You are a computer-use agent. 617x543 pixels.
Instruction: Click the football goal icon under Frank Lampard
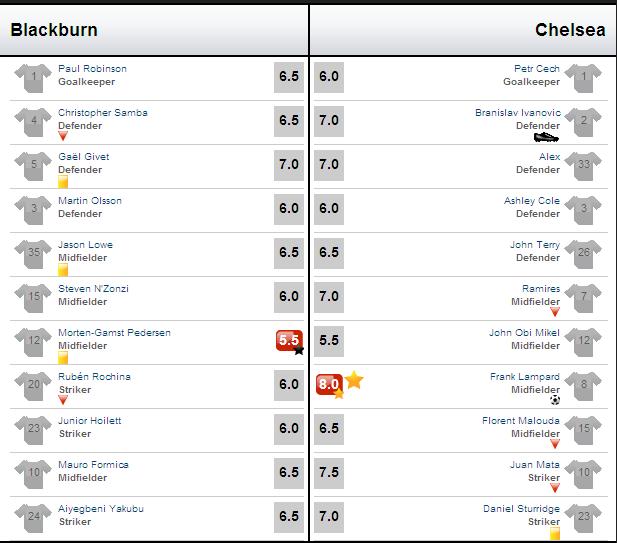click(x=555, y=400)
